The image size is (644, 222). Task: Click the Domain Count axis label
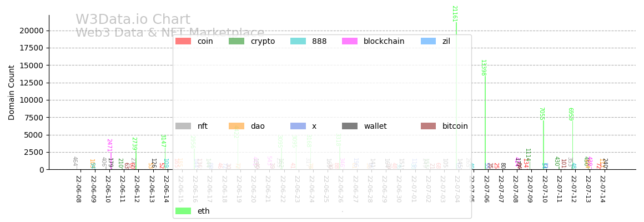tap(12, 92)
